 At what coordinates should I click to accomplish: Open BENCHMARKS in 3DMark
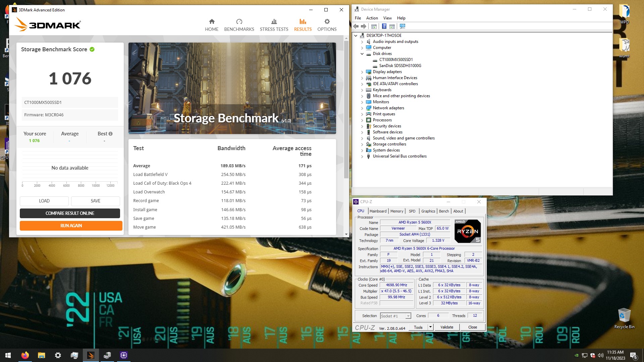pyautogui.click(x=239, y=25)
